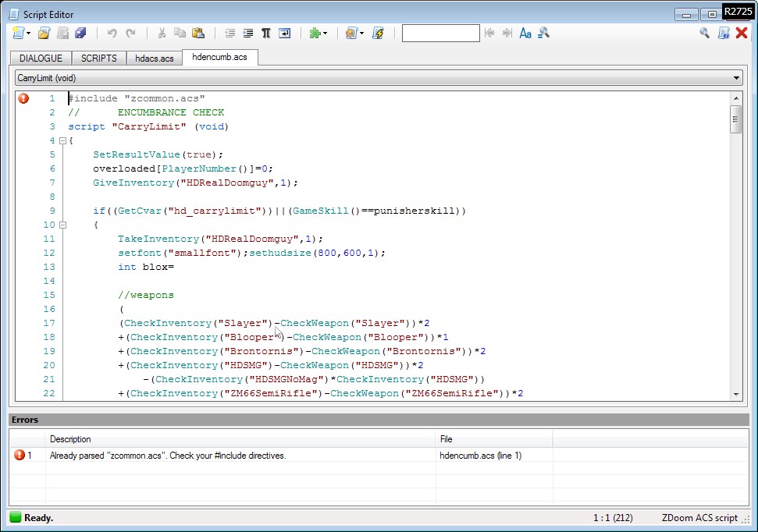Click the red X close script icon
Screen dimensions: 758x532
(x=742, y=33)
